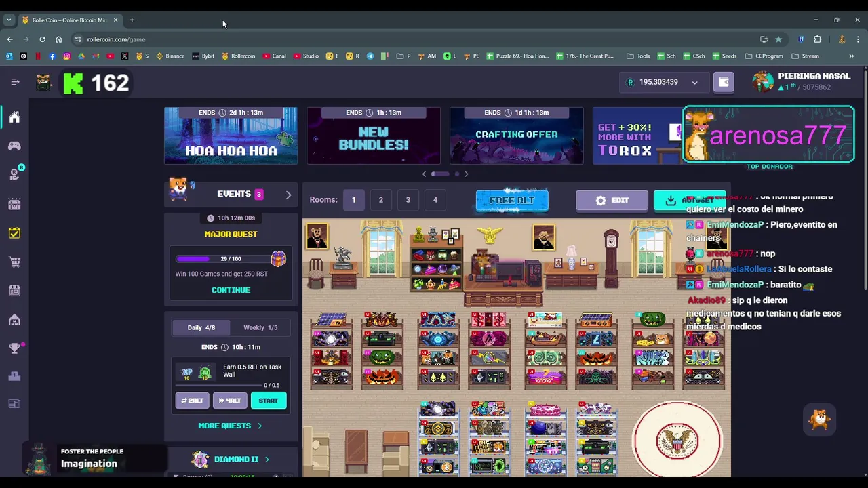Reload the page
Viewport: 868px width, 488px height.
[x=42, y=39]
